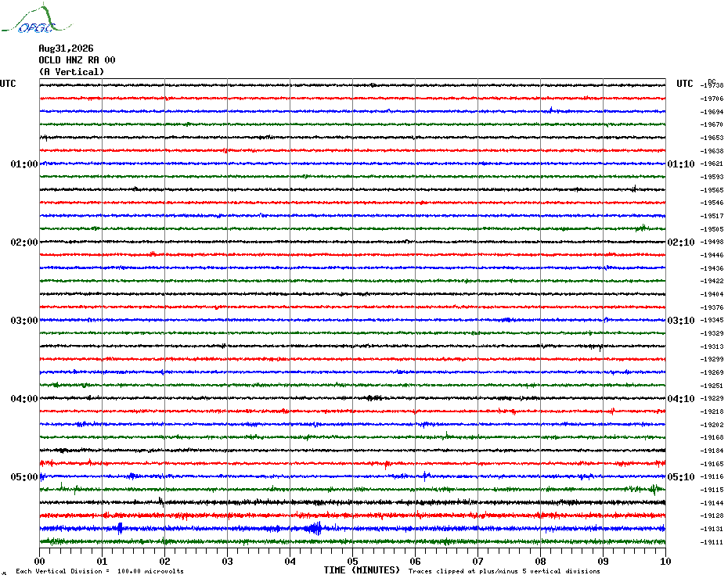Click minute tick label 01 on time axis
The width and height of the screenshot is (728, 582).
(x=102, y=561)
